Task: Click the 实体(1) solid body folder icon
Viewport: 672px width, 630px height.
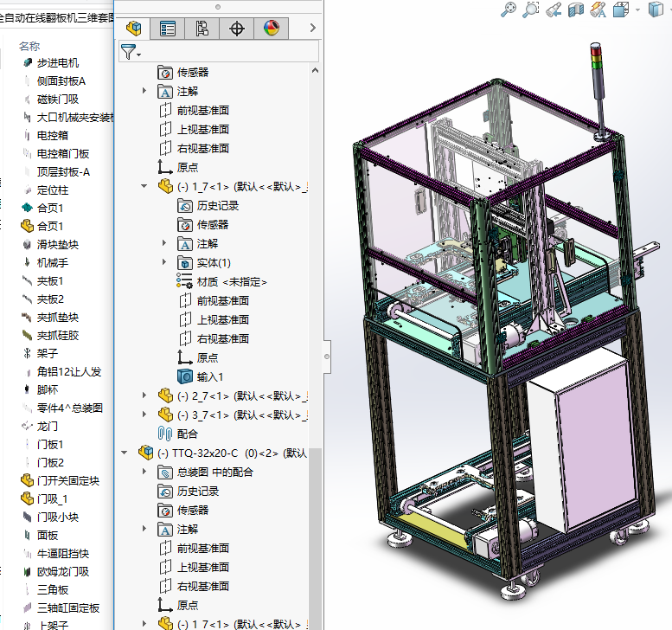Action: [185, 262]
